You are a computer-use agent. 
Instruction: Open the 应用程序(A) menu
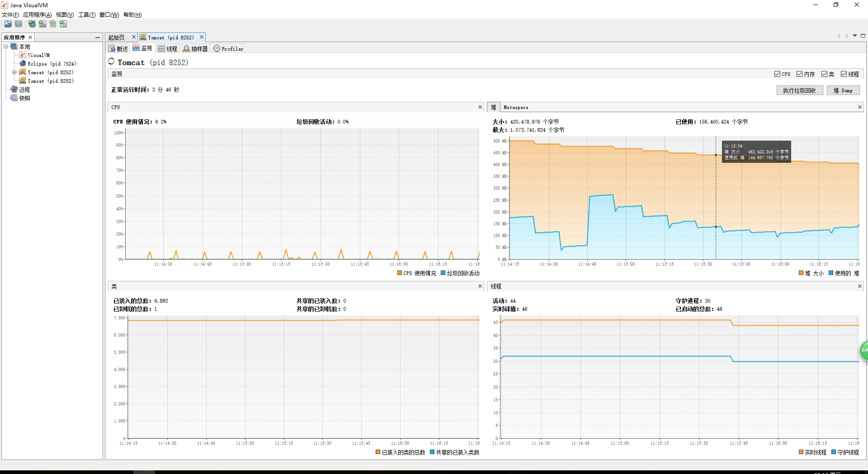(37, 15)
